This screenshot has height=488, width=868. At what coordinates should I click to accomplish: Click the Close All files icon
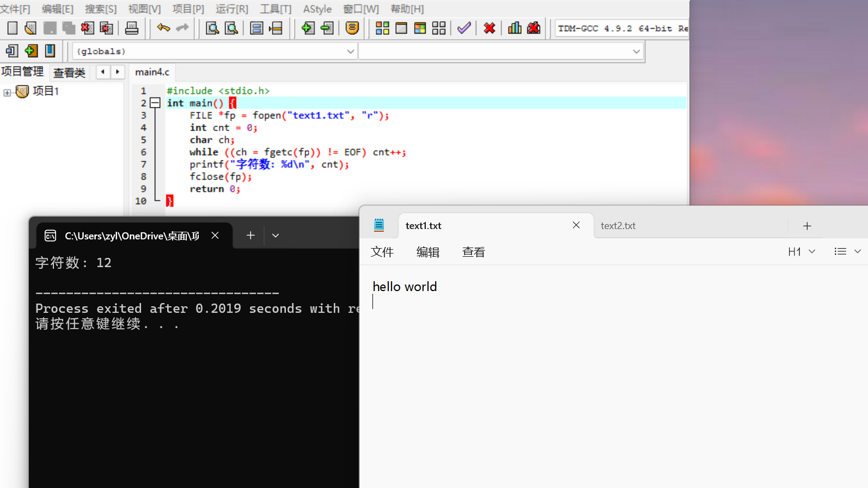(x=106, y=28)
